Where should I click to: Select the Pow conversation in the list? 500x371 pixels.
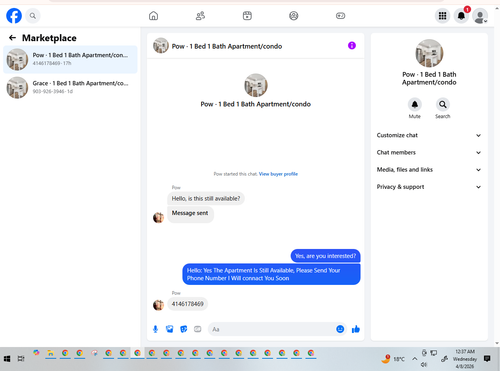tap(70, 59)
